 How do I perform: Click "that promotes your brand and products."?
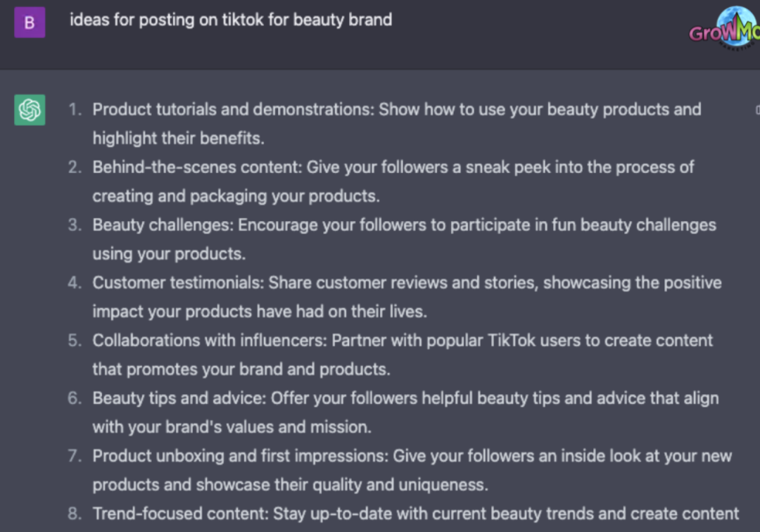coord(241,369)
